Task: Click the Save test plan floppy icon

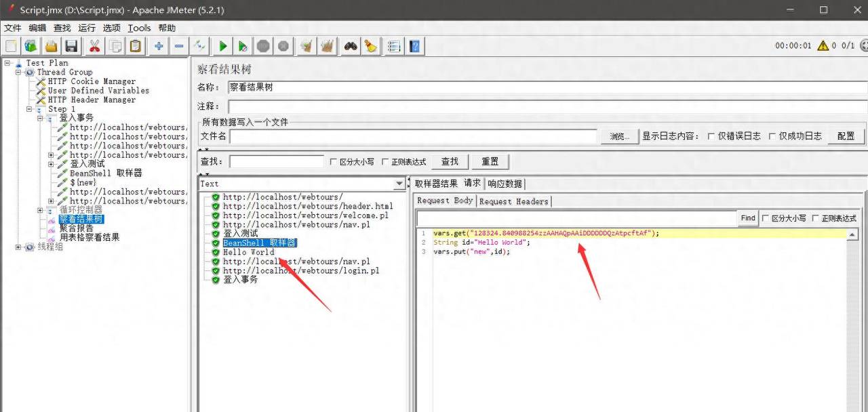Action: (71, 46)
